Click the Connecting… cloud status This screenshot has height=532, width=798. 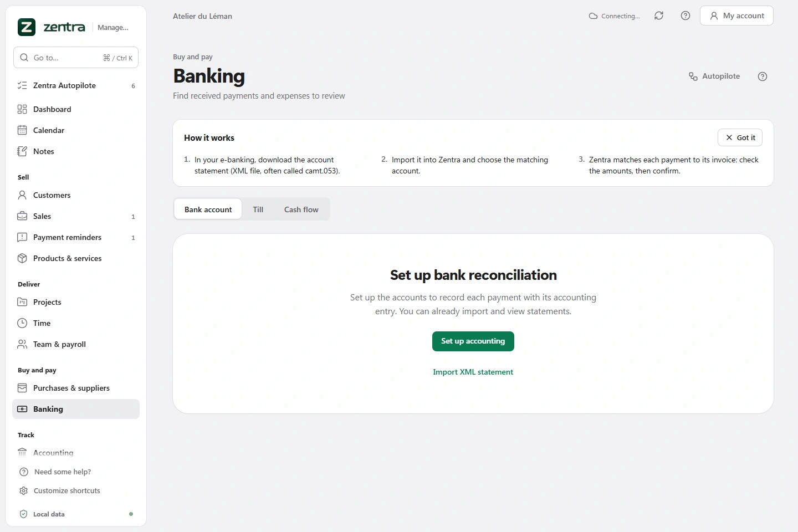(614, 16)
